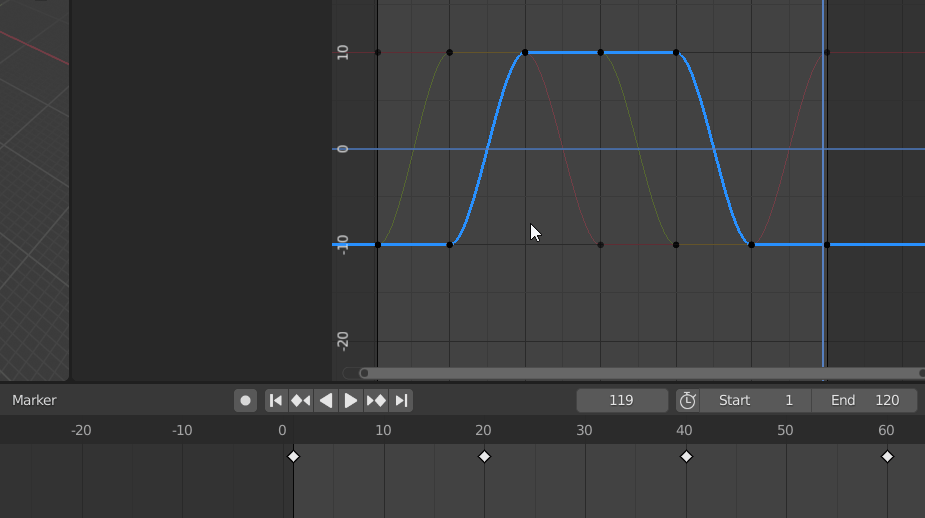Screen dimensions: 925x518
Task: Click the -20 label on the timeline ruler
Action: (x=81, y=431)
